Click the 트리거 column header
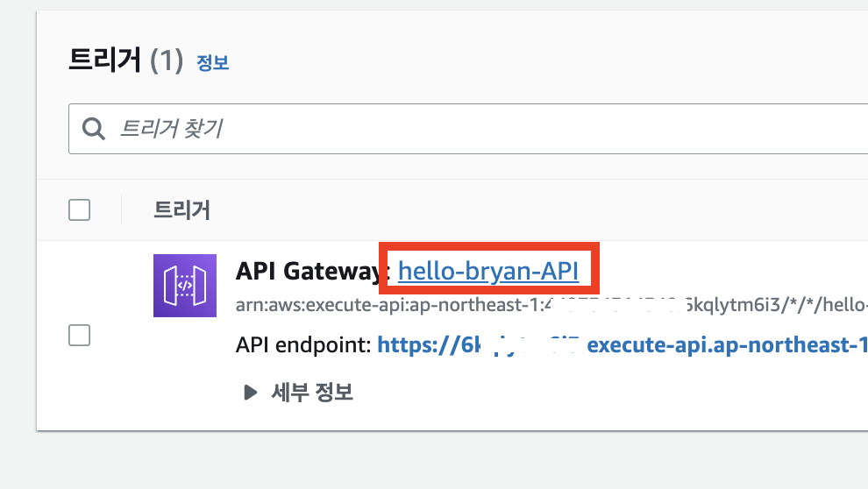Image resolution: width=868 pixels, height=489 pixels. point(181,210)
